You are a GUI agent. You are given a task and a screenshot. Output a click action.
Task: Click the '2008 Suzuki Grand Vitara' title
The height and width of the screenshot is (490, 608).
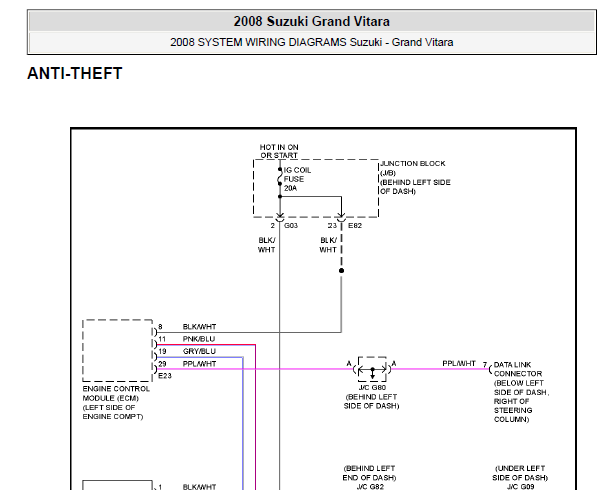click(x=311, y=21)
